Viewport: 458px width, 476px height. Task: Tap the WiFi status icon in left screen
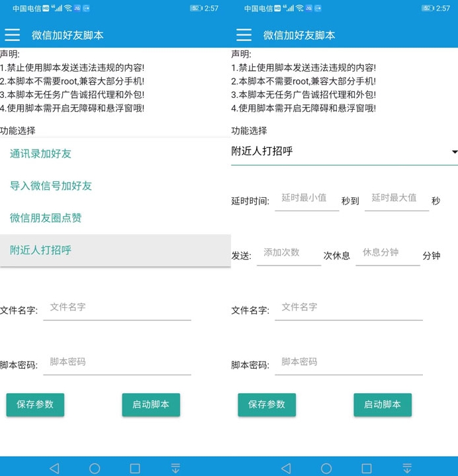(68, 8)
